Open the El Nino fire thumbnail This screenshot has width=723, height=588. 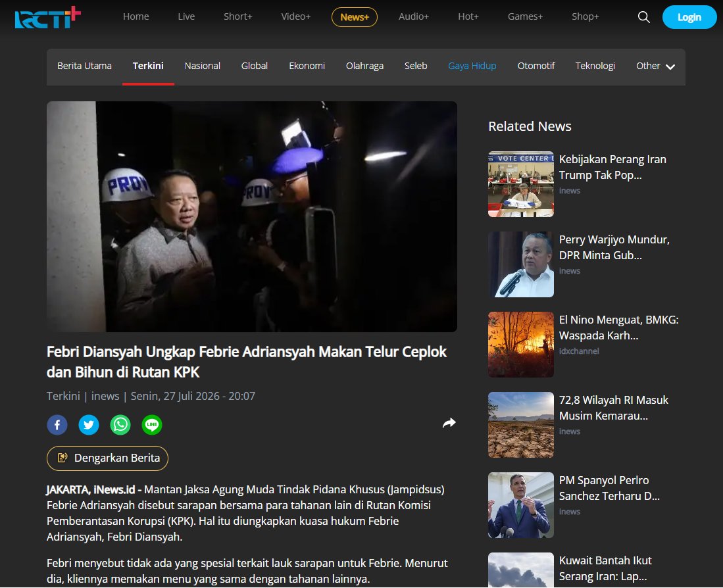pos(521,345)
